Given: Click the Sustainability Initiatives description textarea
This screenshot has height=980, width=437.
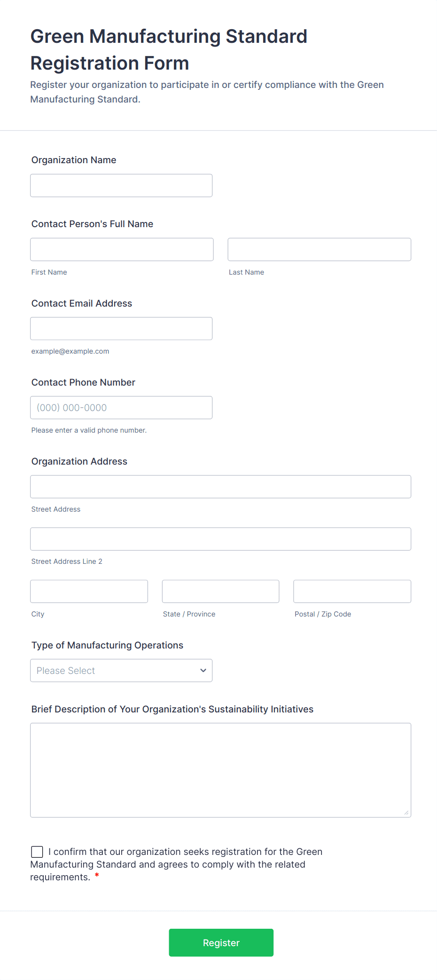Looking at the screenshot, I should 220,770.
